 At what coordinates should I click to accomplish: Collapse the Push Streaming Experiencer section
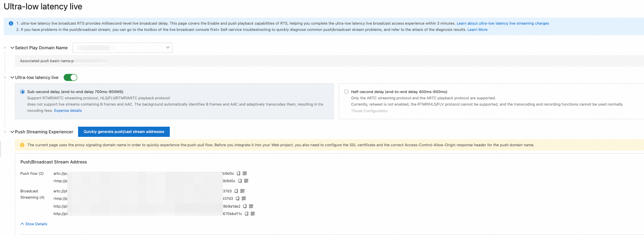click(12, 132)
